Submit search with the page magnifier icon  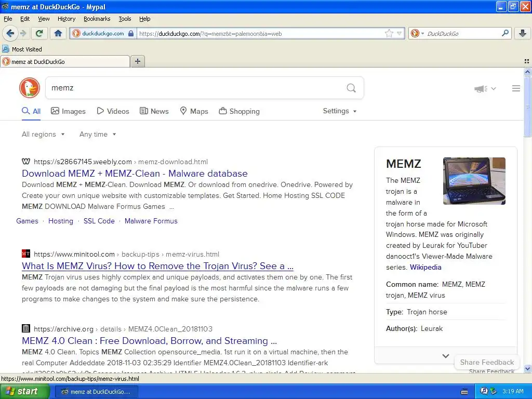(x=351, y=88)
